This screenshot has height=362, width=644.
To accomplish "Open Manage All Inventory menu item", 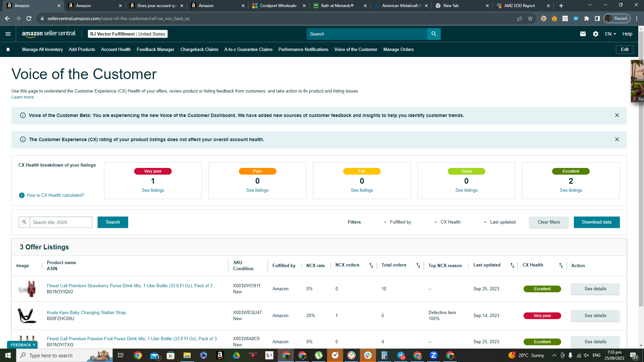I will pyautogui.click(x=42, y=50).
